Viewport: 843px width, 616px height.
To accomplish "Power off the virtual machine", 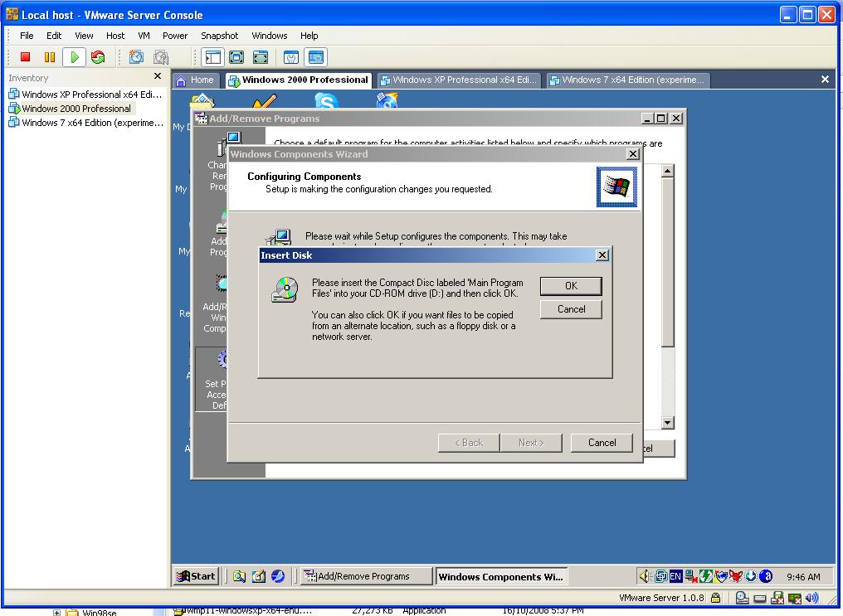I will [25, 57].
